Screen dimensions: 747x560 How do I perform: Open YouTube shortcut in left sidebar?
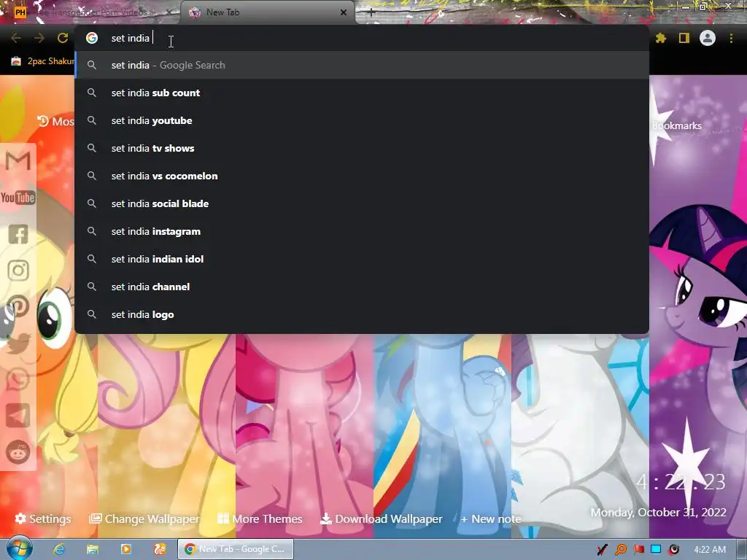(x=18, y=197)
